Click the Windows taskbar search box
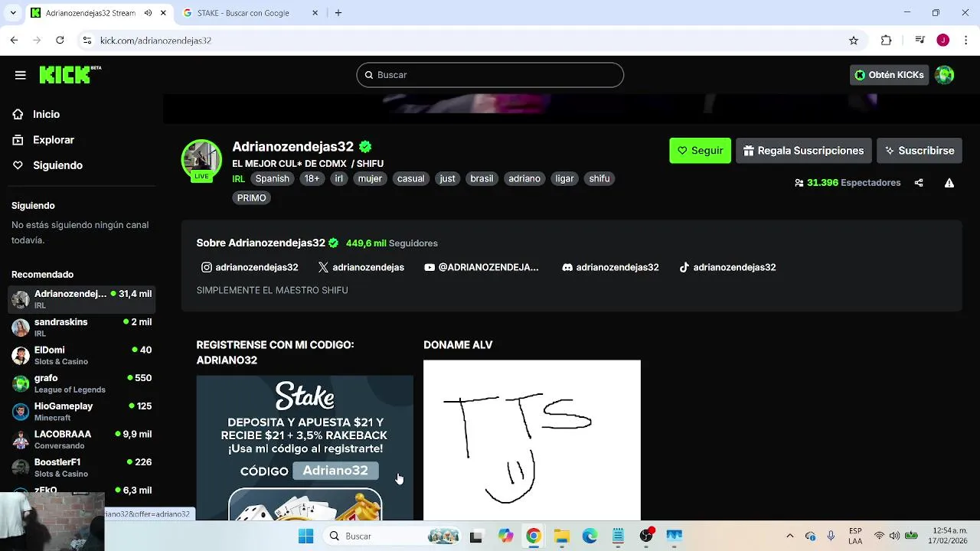The image size is (980, 551). pyautogui.click(x=390, y=536)
